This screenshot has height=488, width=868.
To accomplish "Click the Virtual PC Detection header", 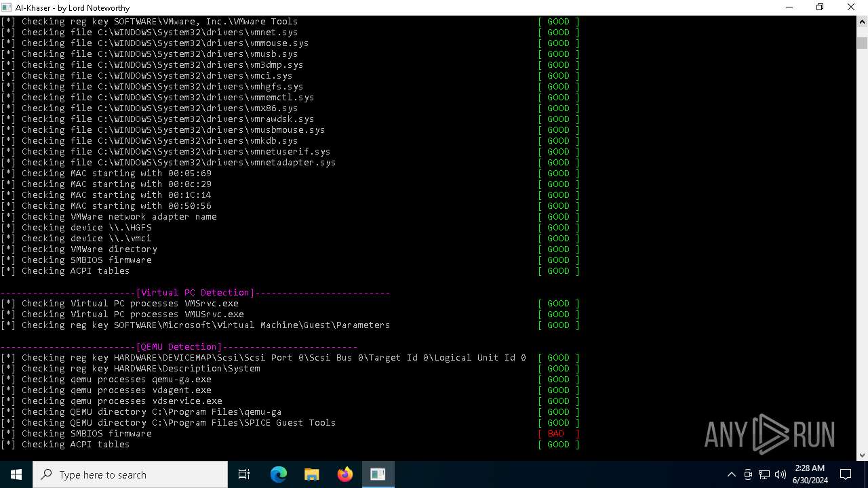I will pos(195,293).
